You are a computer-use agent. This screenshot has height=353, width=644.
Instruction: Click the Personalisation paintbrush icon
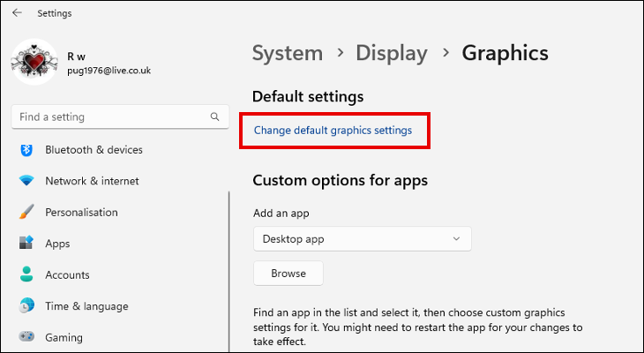(x=26, y=212)
